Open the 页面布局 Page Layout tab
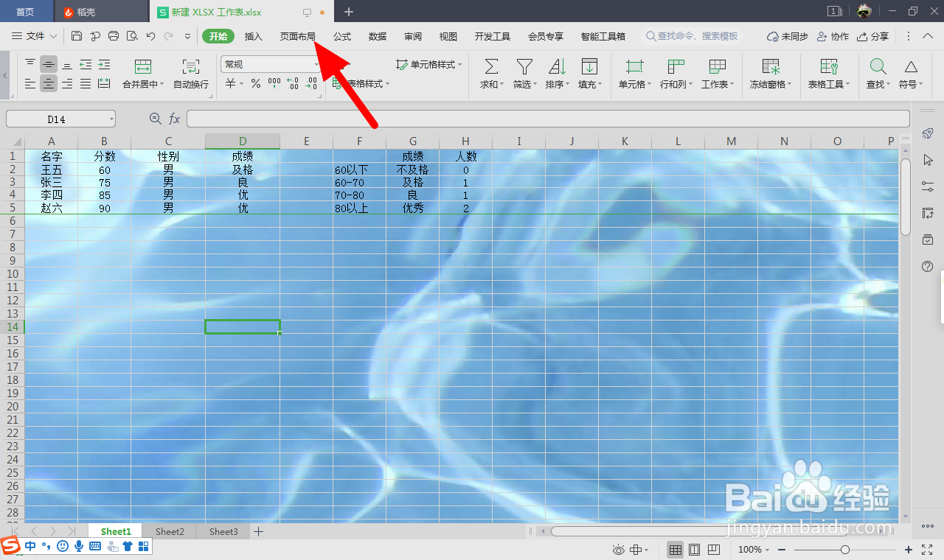944x560 pixels. pyautogui.click(x=298, y=36)
